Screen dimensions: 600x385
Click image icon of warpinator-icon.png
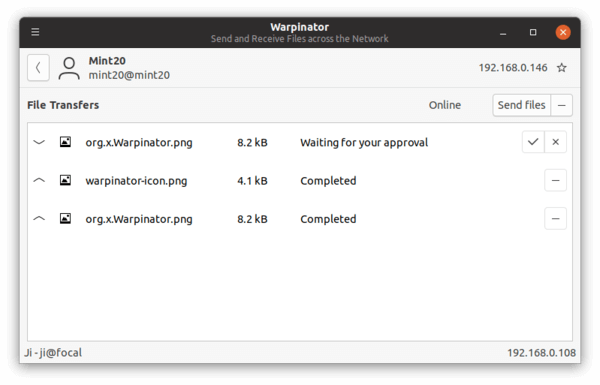tap(65, 180)
